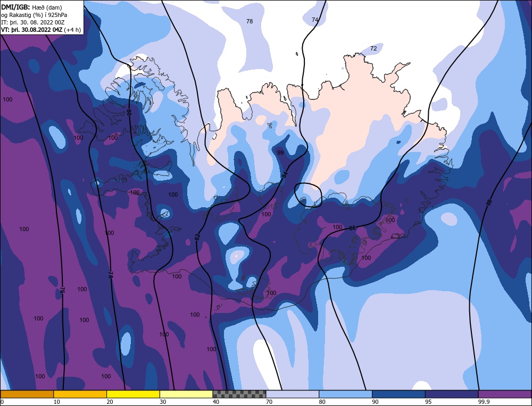Click the legend tick label "80"

coord(322,402)
